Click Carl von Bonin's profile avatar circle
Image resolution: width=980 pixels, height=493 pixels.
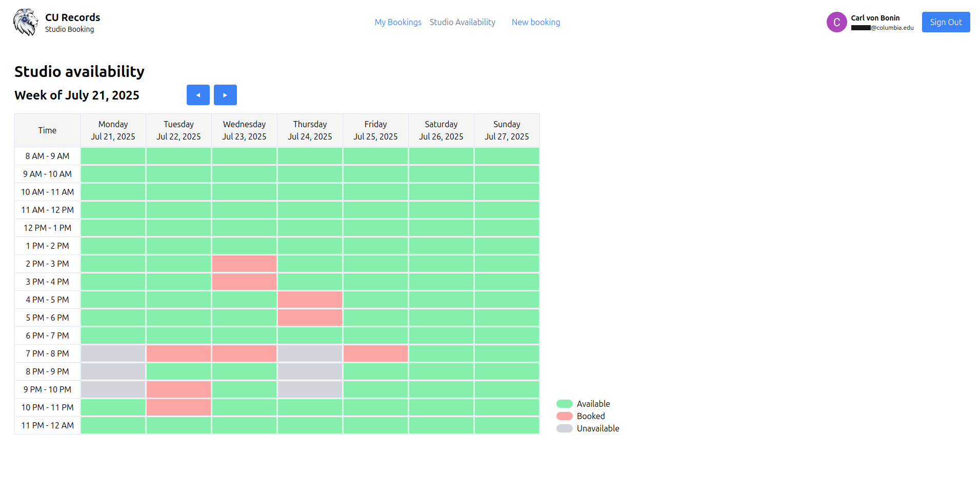[836, 22]
